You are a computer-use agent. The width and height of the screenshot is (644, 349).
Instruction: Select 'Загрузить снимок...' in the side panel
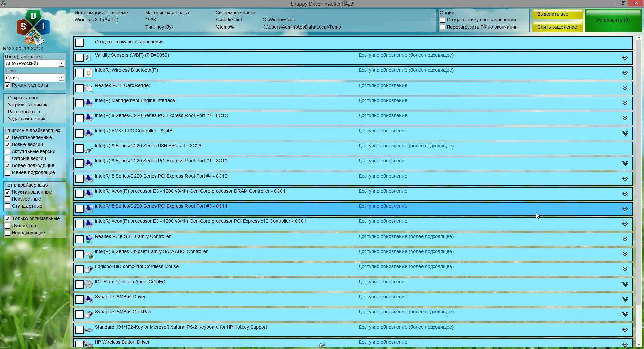pos(30,105)
